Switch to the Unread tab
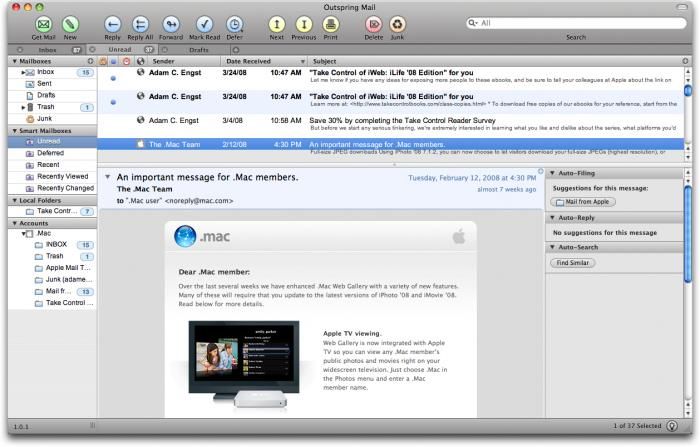 120,50
